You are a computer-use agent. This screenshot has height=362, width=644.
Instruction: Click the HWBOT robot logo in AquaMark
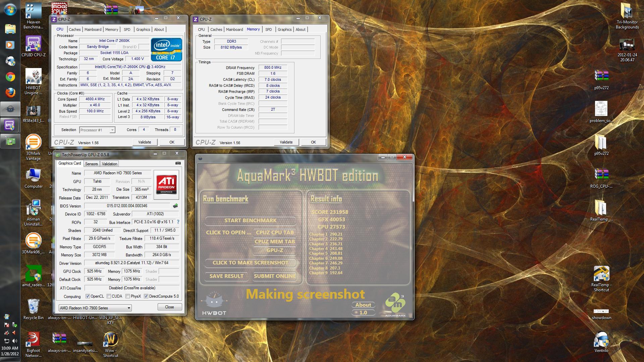(214, 303)
